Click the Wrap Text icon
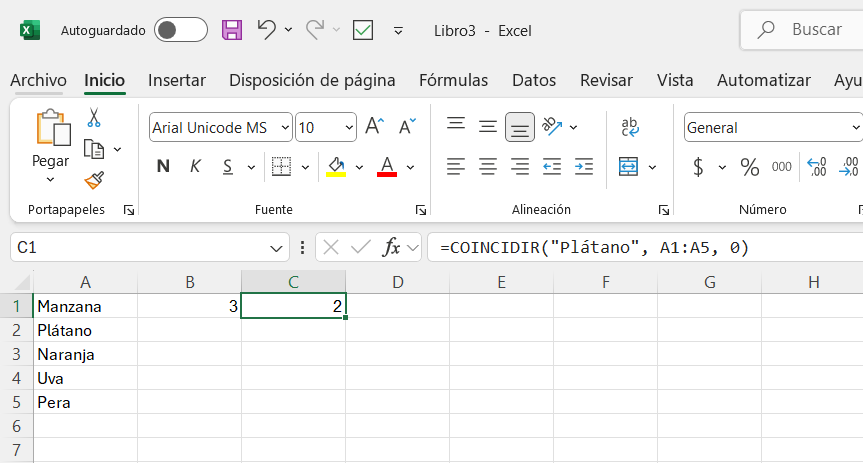This screenshot has height=463, width=863. (x=630, y=127)
